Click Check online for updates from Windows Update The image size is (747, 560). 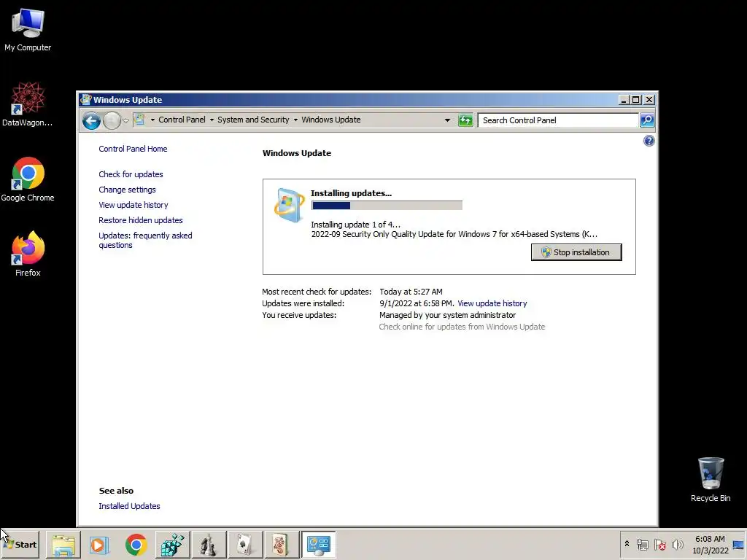pyautogui.click(x=462, y=327)
